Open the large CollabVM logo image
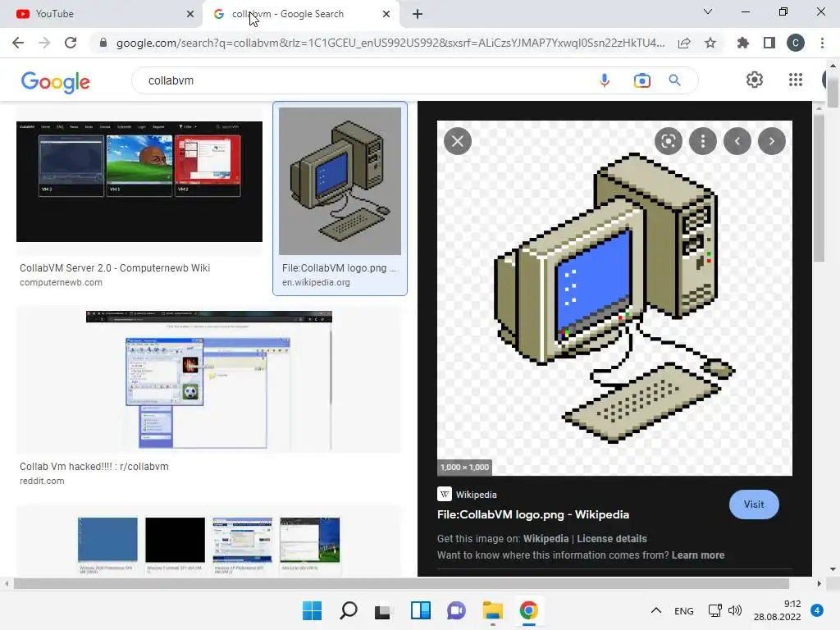 pyautogui.click(x=614, y=298)
